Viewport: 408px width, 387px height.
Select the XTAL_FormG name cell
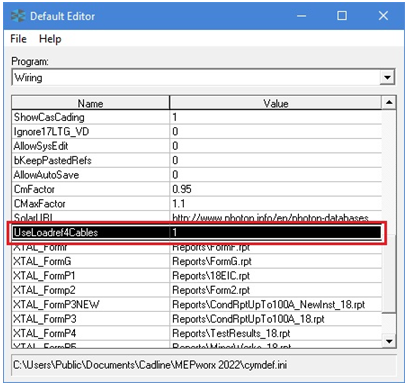[91, 261]
